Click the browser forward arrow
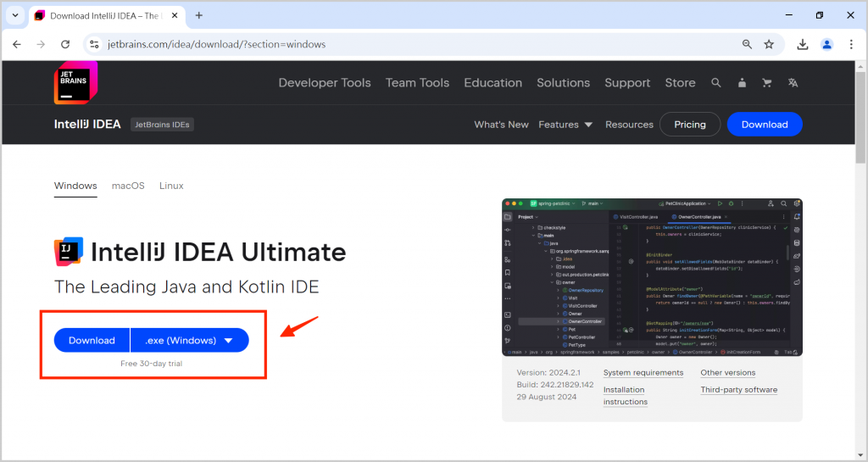 [x=41, y=44]
